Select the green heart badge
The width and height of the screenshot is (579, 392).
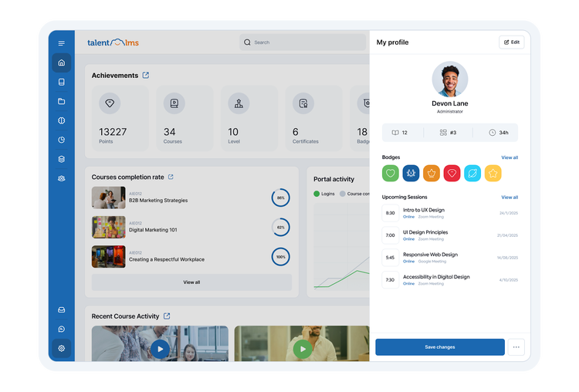point(391,173)
